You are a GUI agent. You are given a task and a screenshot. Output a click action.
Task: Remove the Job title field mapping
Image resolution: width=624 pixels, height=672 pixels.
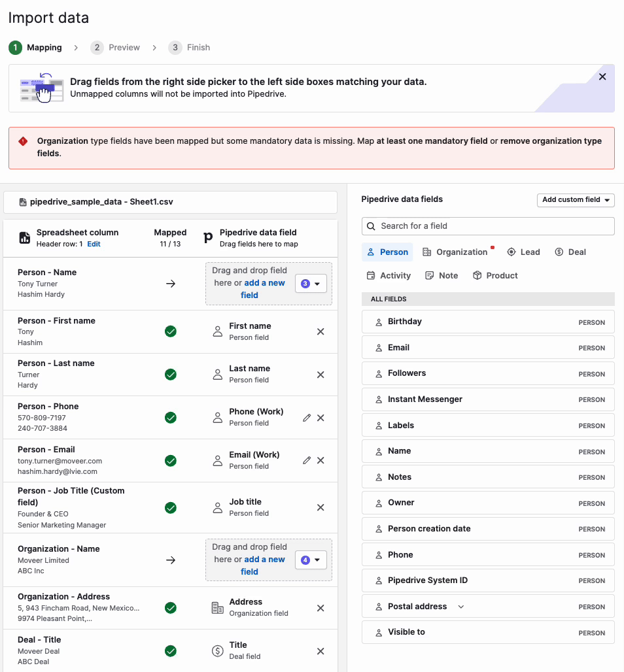(x=321, y=507)
